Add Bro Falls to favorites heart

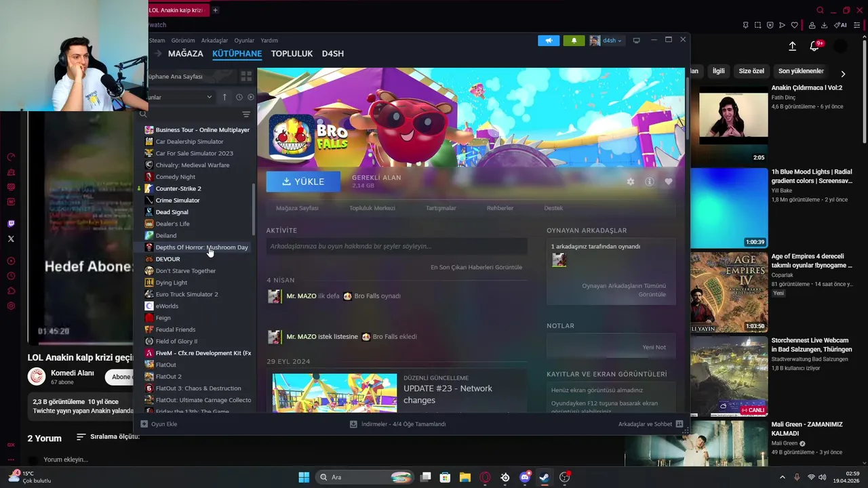tap(668, 182)
